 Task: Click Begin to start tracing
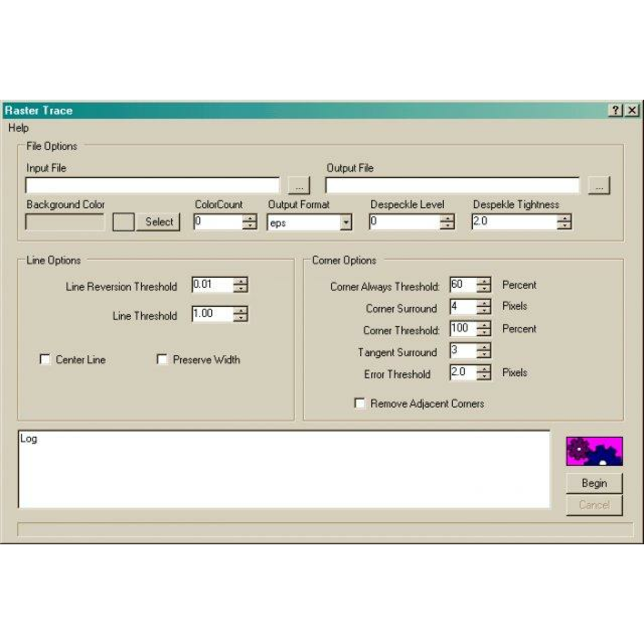(594, 483)
